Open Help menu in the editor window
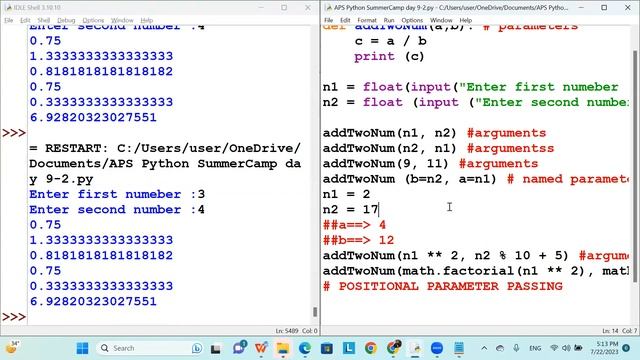The width and height of the screenshot is (640, 360). [466, 20]
